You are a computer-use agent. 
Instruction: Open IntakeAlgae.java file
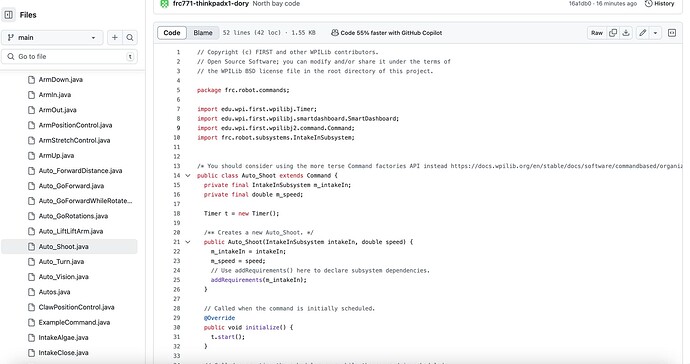[x=63, y=338]
